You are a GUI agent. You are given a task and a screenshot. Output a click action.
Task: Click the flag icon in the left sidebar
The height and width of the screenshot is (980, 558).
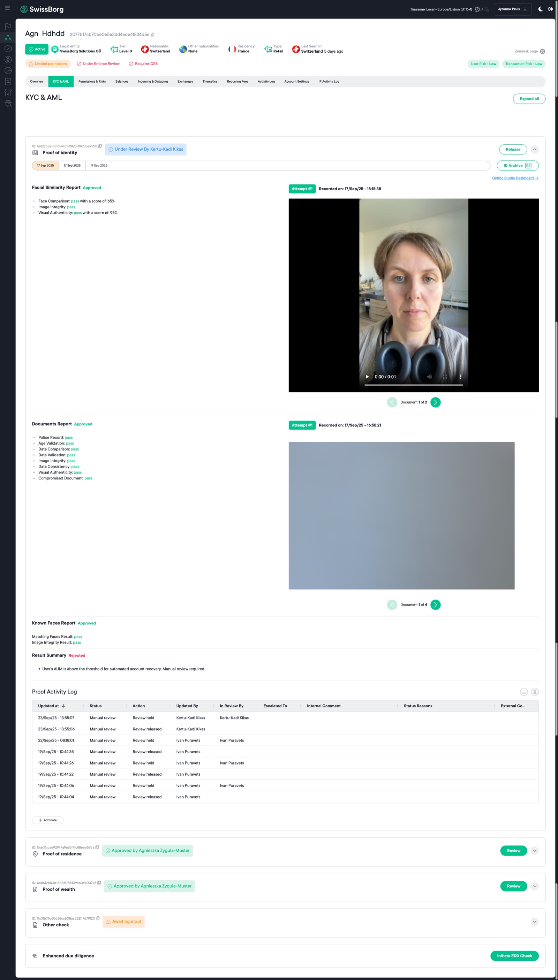click(8, 26)
